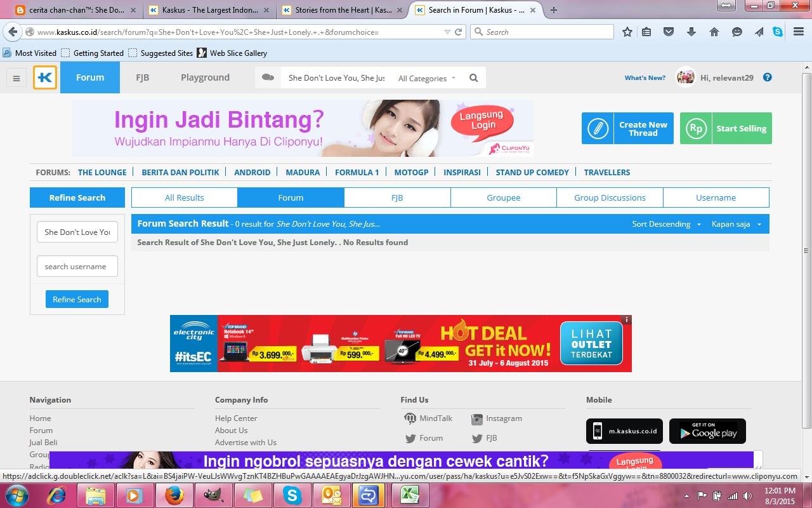This screenshot has width=812, height=508.
Task: Click the magnifier search icon in Kaskus header
Action: (473, 78)
